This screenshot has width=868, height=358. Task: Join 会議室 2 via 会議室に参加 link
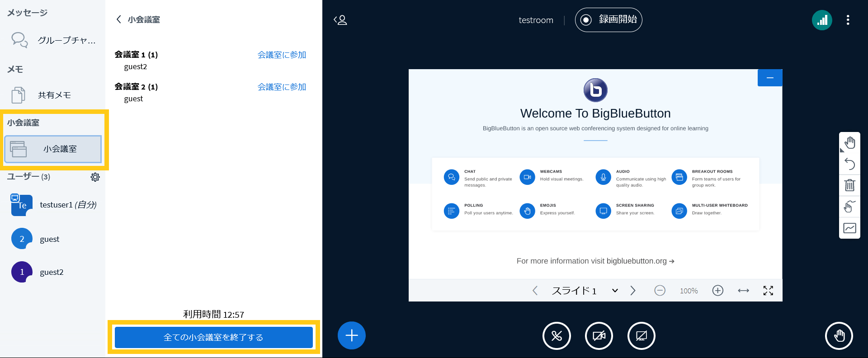282,87
